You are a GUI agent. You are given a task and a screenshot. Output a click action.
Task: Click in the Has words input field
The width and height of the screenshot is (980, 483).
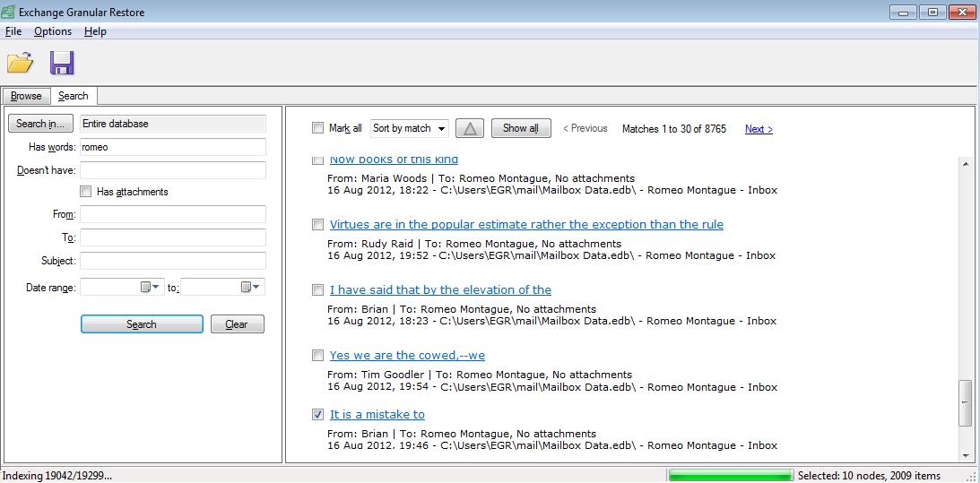pos(173,147)
